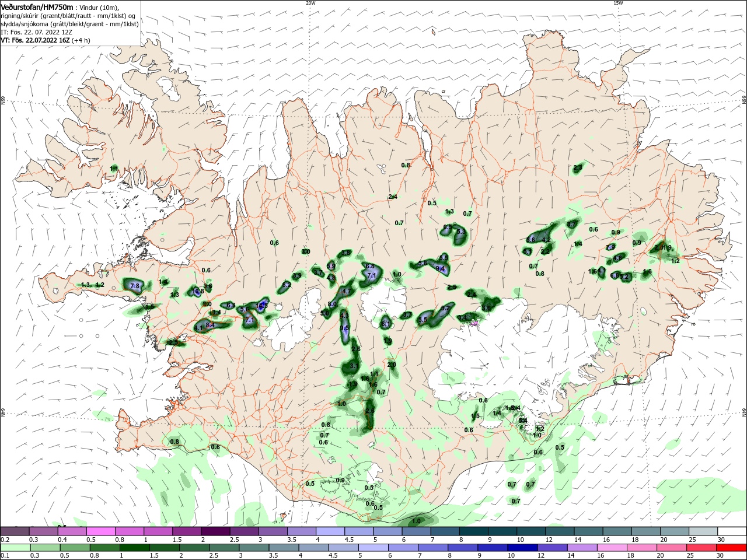Click the 4.8 precipitation value
The image size is (747, 560).
(x=331, y=278)
